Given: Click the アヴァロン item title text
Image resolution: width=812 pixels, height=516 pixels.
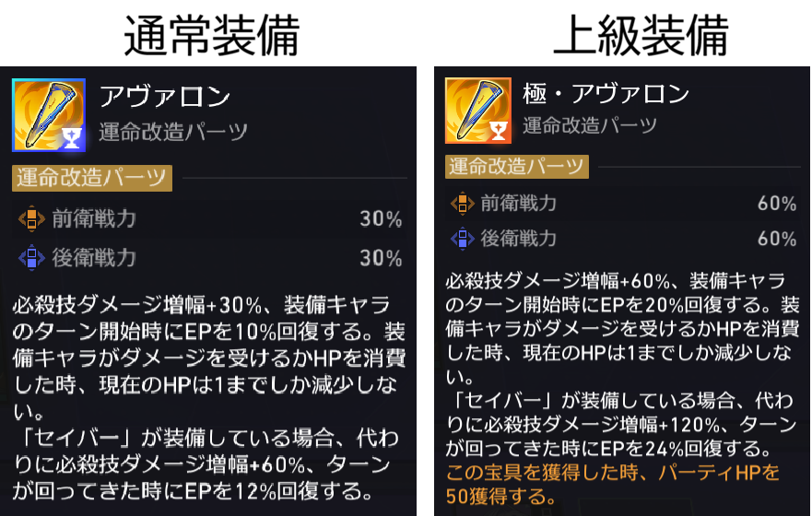Looking at the screenshot, I should point(165,96).
